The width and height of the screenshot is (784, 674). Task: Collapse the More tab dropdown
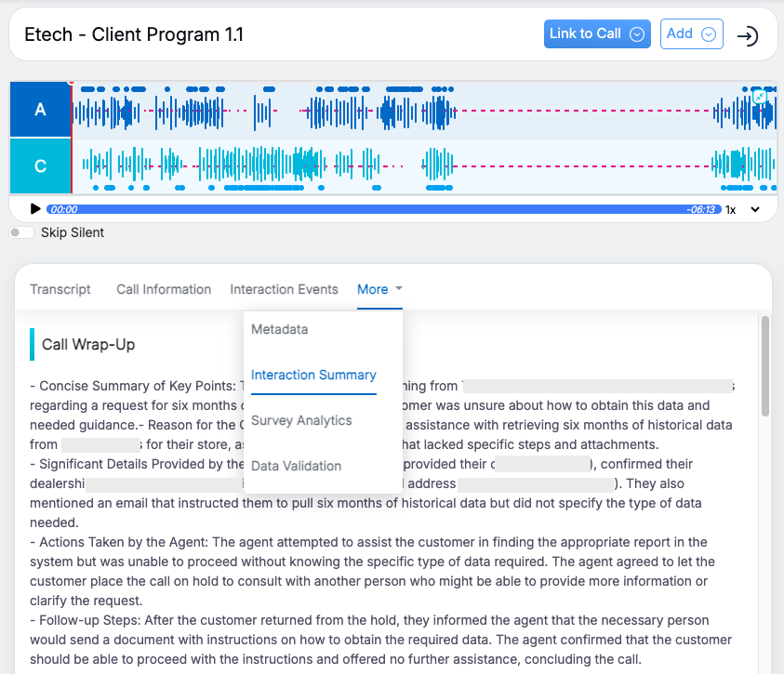(x=379, y=289)
